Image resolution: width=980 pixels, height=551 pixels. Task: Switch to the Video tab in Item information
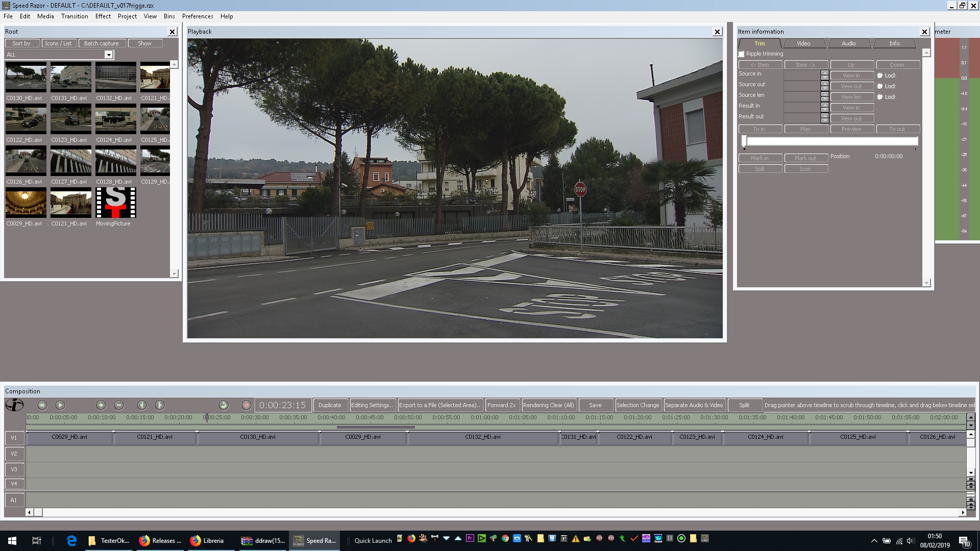click(x=803, y=43)
